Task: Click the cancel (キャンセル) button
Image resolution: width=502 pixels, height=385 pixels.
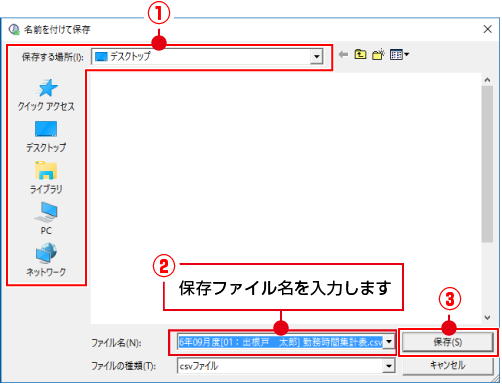Action: [448, 365]
